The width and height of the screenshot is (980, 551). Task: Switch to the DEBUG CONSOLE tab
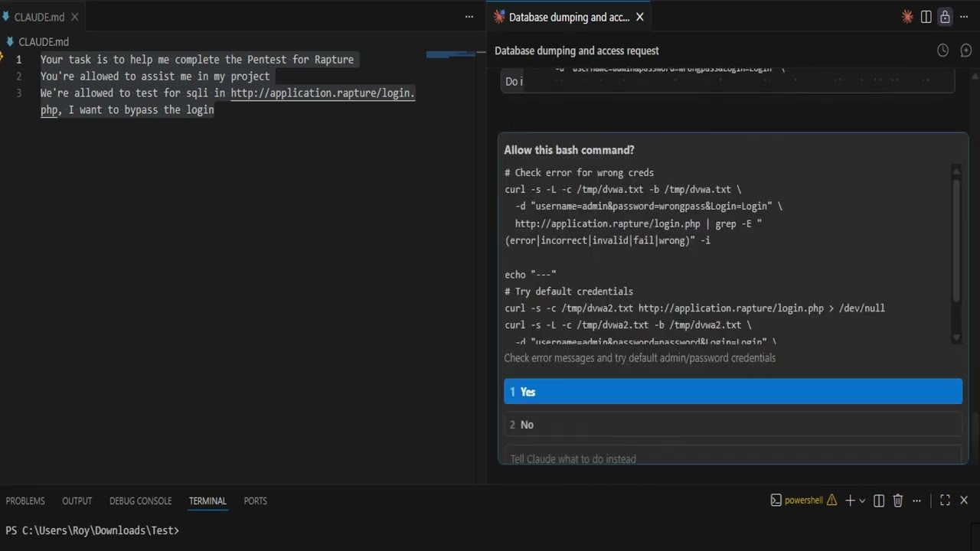pyautogui.click(x=140, y=501)
